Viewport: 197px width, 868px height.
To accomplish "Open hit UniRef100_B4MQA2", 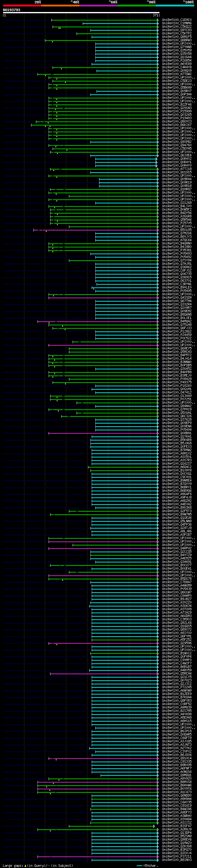I will 176,321.
